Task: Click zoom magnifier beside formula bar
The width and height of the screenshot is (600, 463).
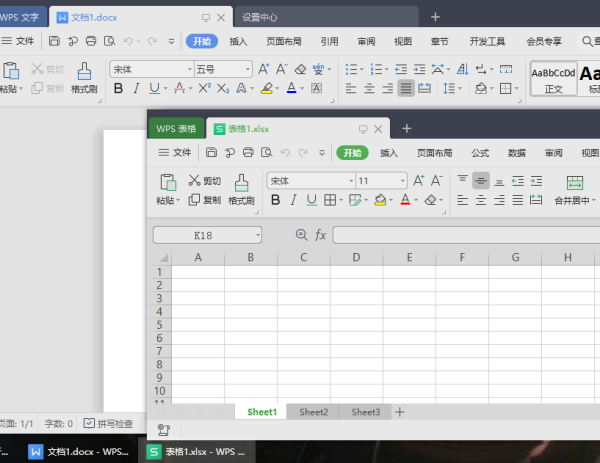Action: pyautogui.click(x=302, y=235)
